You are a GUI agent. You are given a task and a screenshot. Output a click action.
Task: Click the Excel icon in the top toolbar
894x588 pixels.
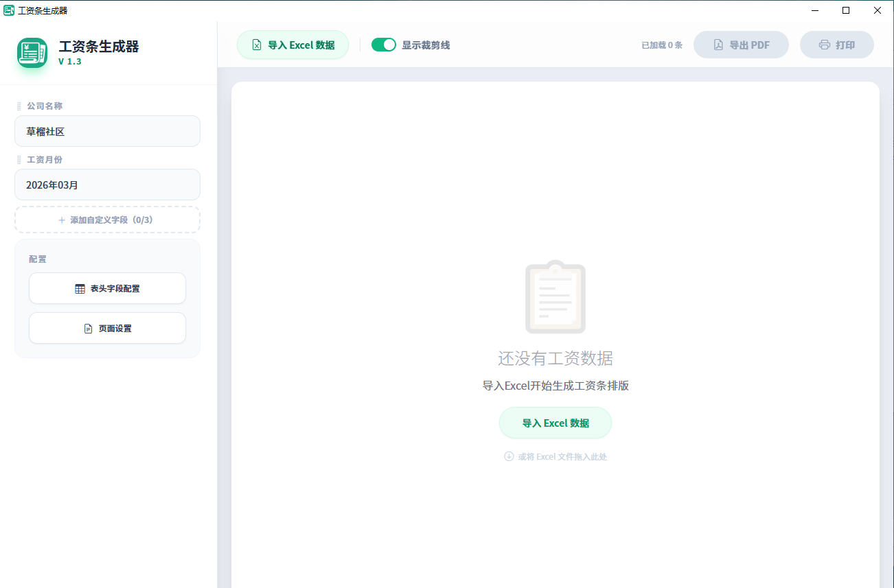coord(257,45)
